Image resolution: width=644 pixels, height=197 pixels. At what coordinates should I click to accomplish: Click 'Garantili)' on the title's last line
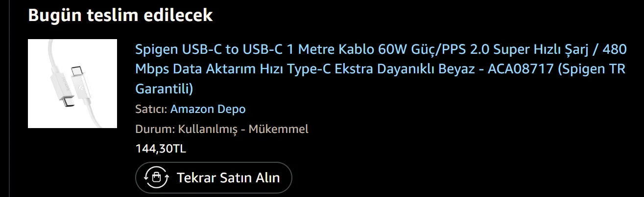(165, 89)
